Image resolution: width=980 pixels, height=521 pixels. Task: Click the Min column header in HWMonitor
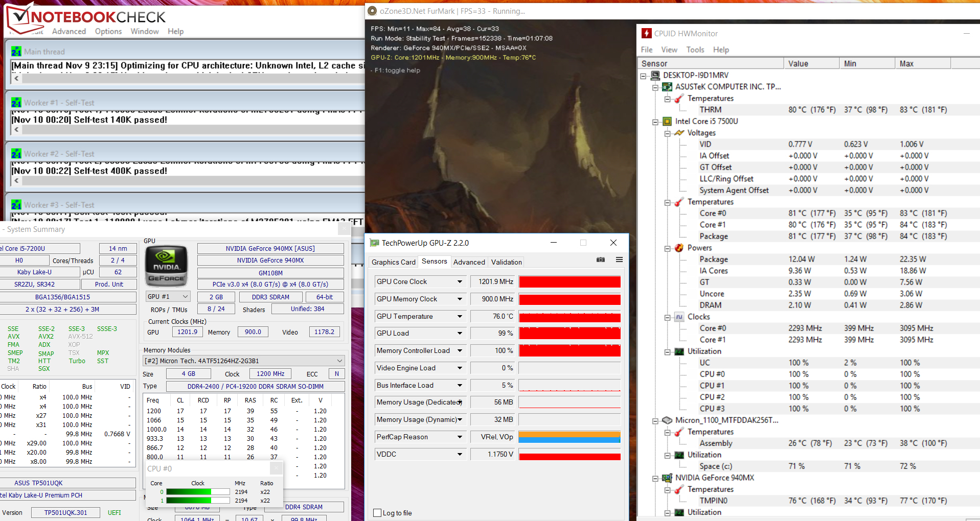(867, 63)
